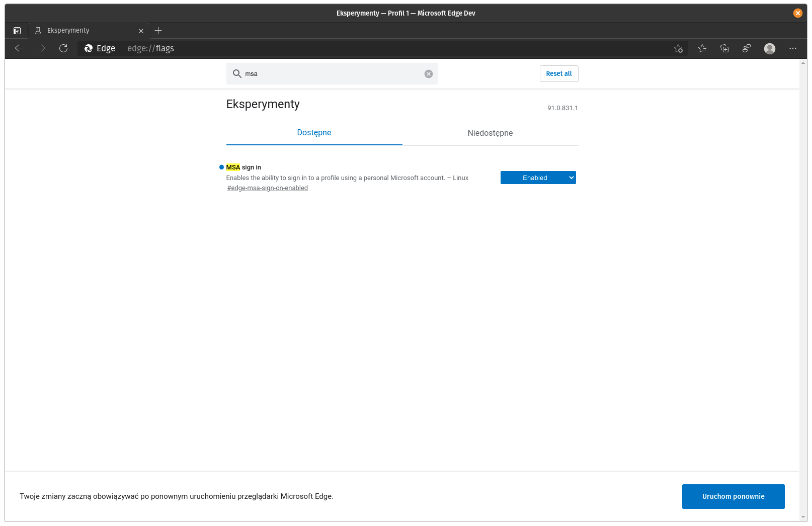Clear the flags search field
The height and width of the screenshot is (526, 812).
(428, 74)
